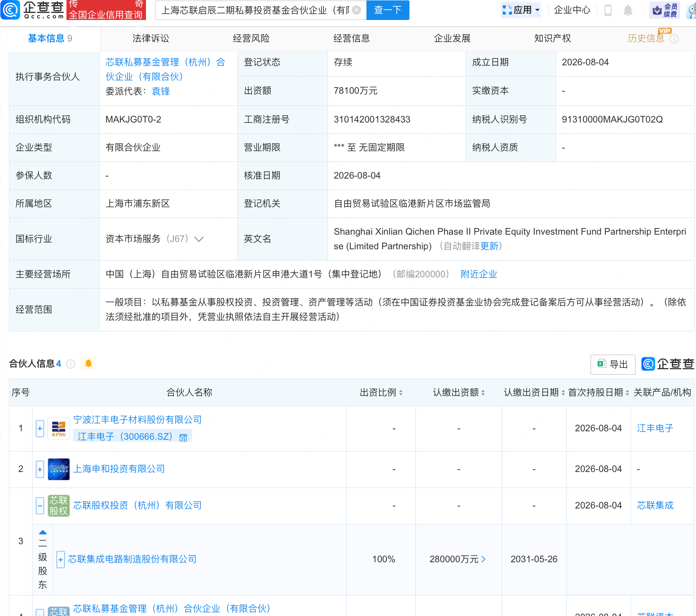
Task: Export partner info with 导出 button
Action: coord(613,364)
